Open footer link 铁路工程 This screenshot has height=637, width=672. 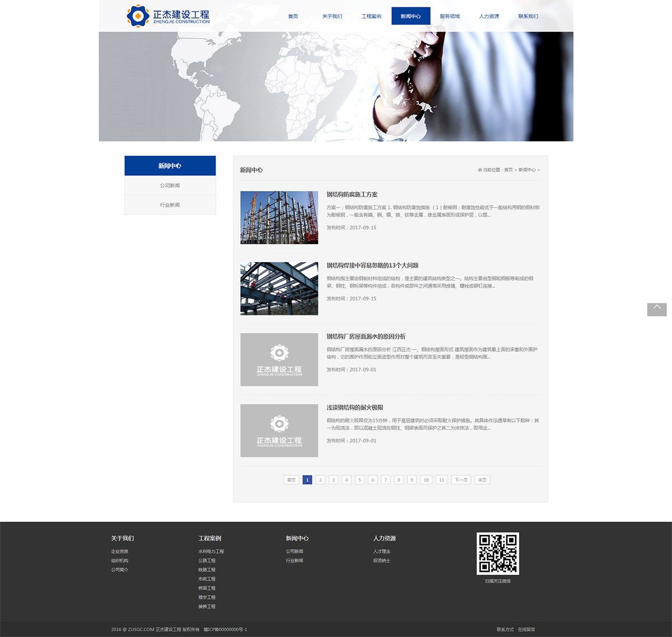207,570
